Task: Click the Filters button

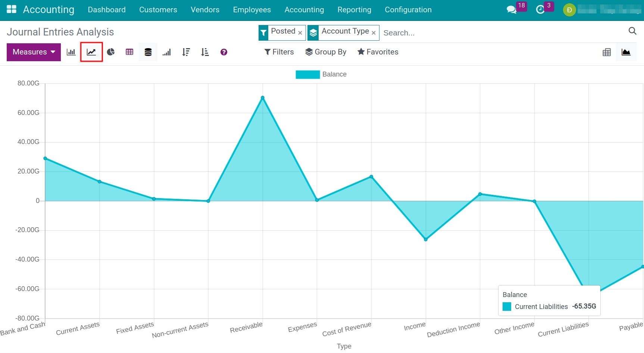Action: click(279, 52)
